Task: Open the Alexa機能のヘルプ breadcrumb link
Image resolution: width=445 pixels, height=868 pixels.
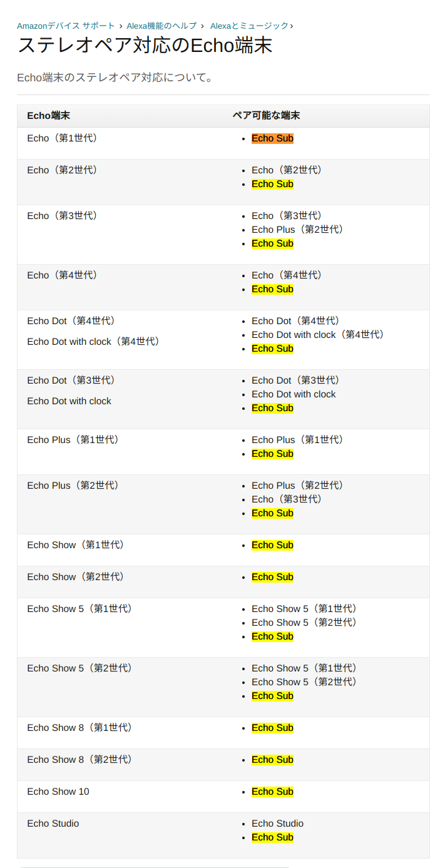Action: pyautogui.click(x=162, y=26)
